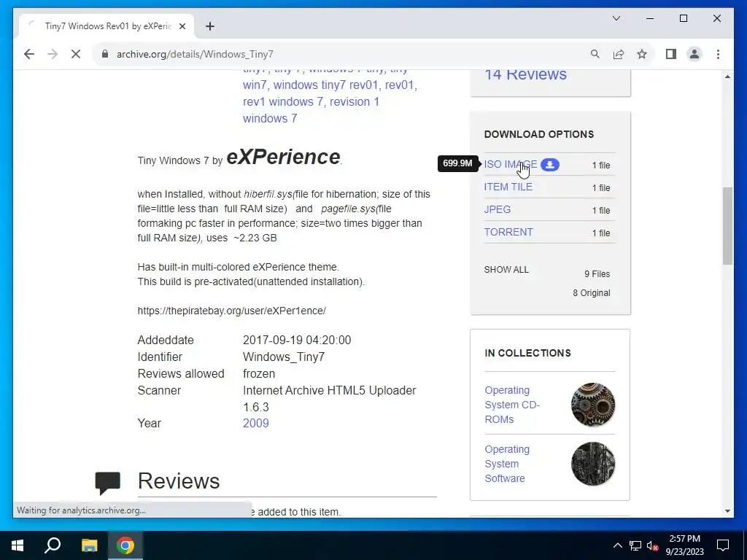Click the '1 file' count beside TORRENT

[601, 233]
